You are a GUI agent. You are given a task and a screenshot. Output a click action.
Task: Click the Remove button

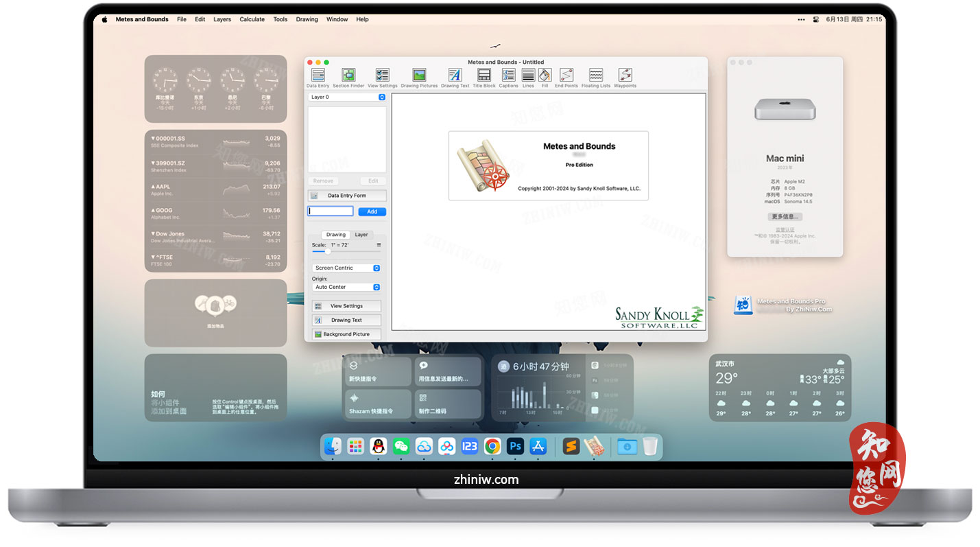pos(323,181)
